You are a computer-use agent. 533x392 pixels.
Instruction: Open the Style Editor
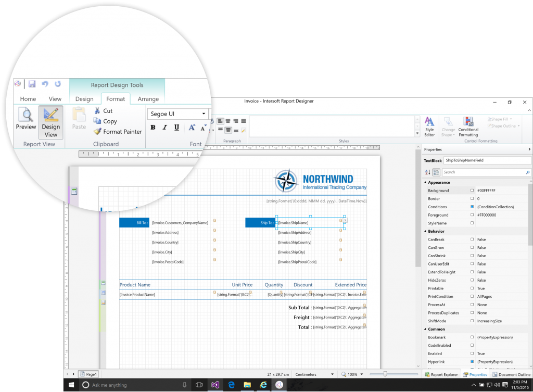(x=429, y=127)
